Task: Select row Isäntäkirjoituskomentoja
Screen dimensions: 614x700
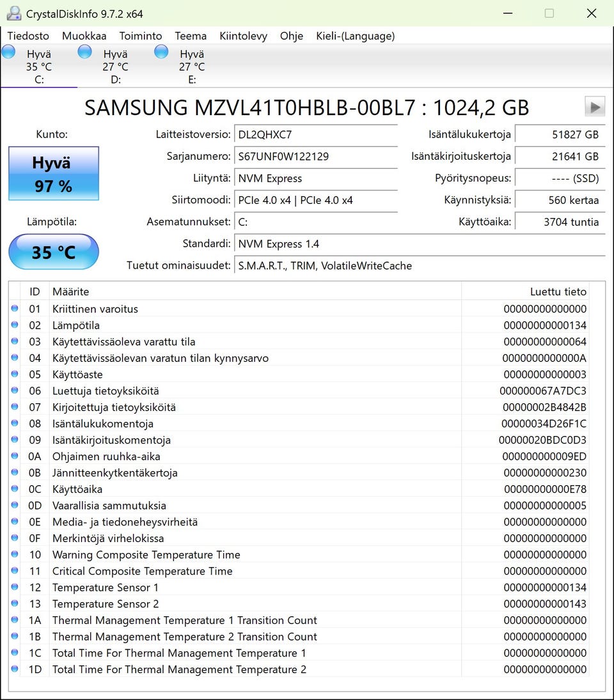Action: click(299, 440)
